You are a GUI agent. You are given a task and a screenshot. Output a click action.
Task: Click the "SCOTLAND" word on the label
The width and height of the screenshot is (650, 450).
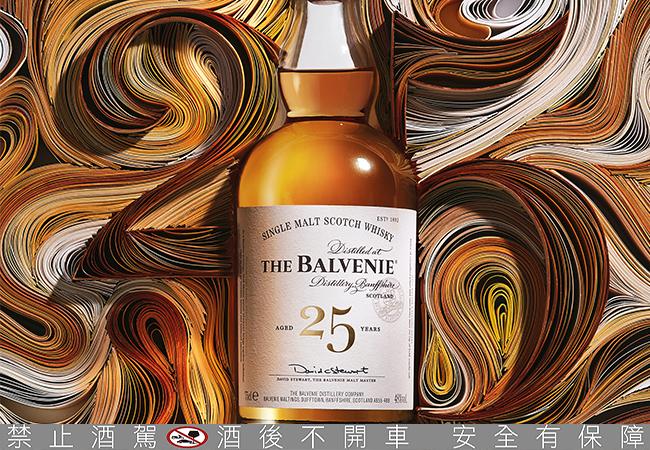click(378, 296)
